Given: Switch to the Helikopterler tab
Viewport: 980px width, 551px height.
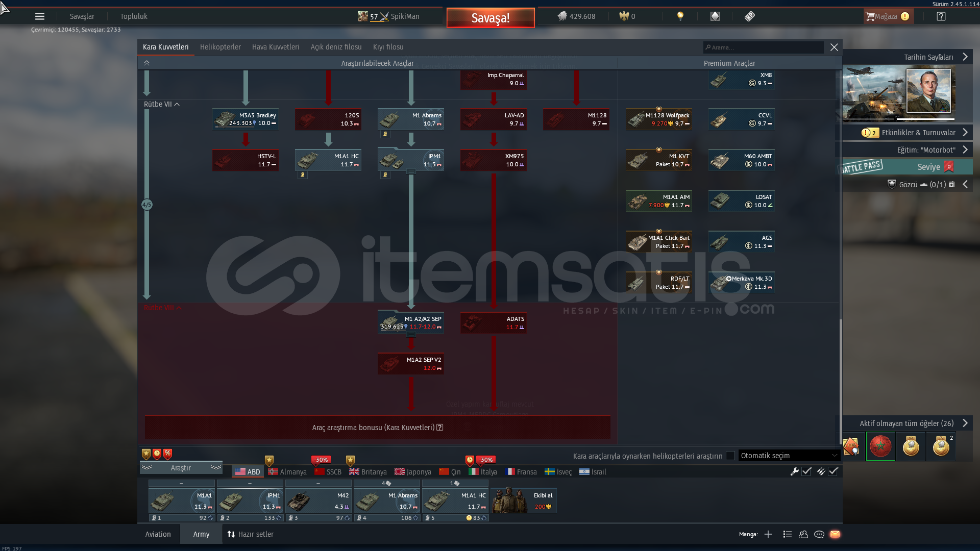Looking at the screenshot, I should pos(220,47).
